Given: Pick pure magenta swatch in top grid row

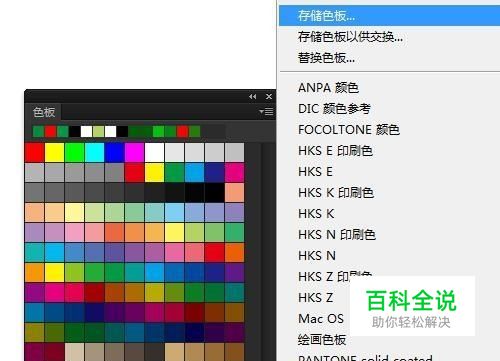Looking at the screenshot, I should [134, 153].
